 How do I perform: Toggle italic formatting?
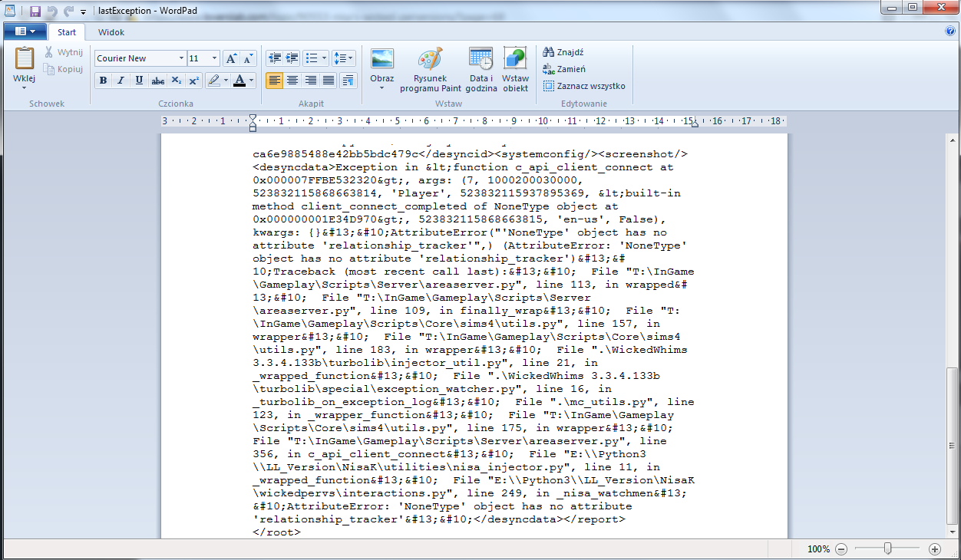(x=121, y=81)
